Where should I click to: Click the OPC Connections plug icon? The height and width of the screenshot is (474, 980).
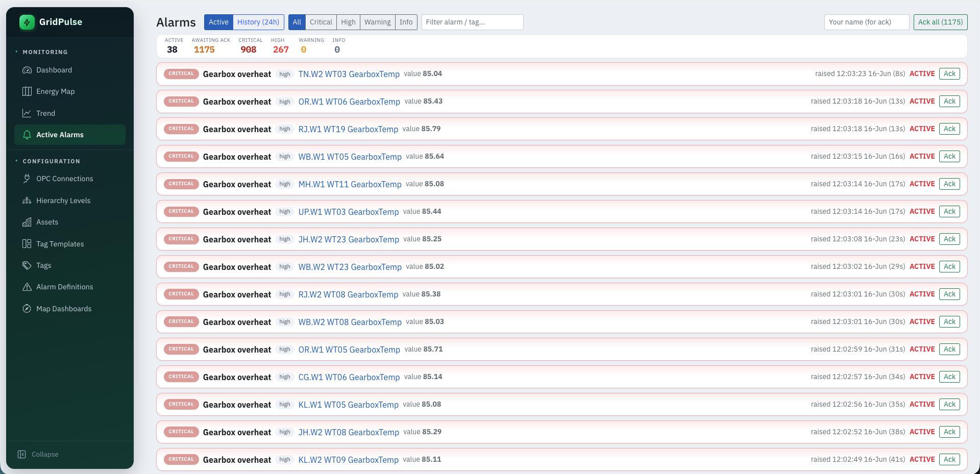point(27,179)
